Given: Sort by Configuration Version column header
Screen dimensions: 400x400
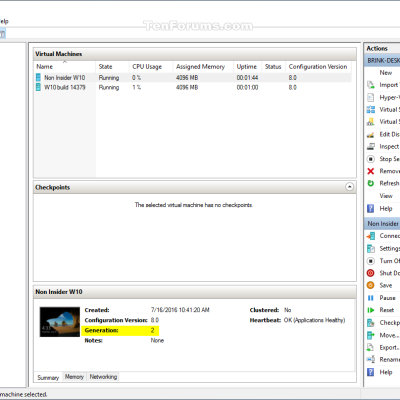Looking at the screenshot, I should tap(319, 67).
